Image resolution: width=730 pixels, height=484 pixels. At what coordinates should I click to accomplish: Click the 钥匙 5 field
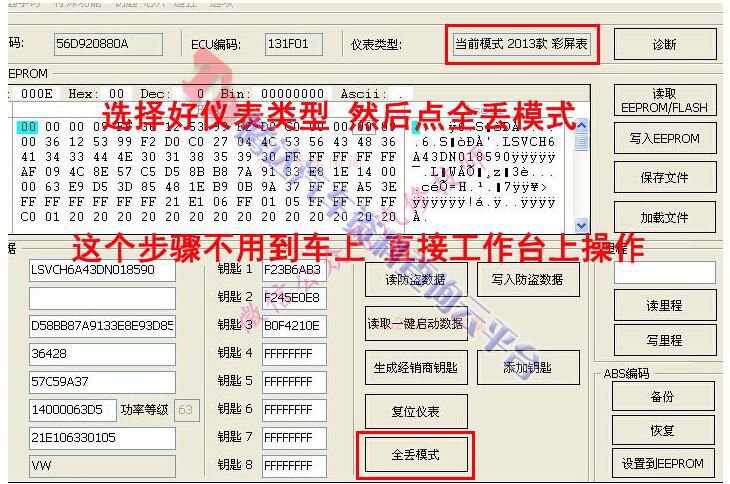pos(294,382)
